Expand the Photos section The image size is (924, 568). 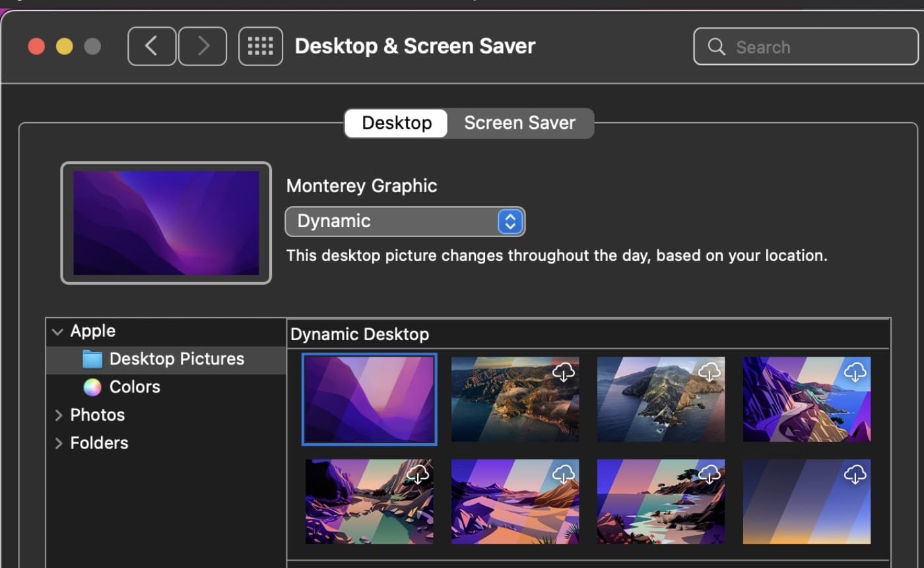[x=58, y=415]
